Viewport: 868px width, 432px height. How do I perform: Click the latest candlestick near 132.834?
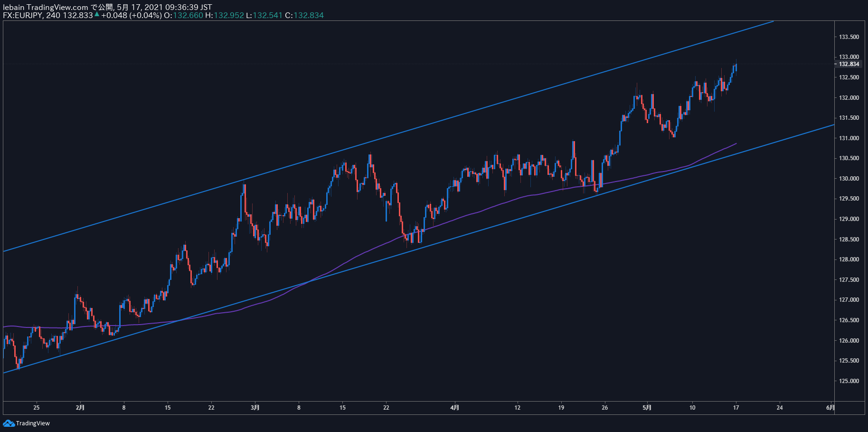click(736, 67)
